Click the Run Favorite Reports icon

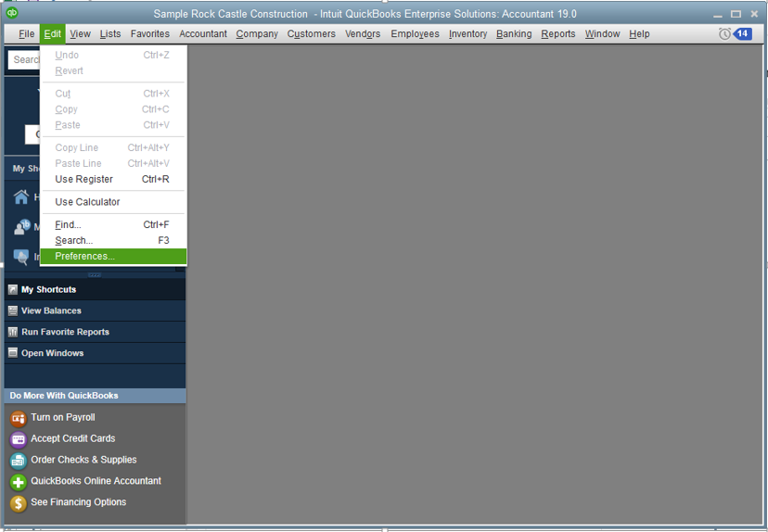pos(13,332)
